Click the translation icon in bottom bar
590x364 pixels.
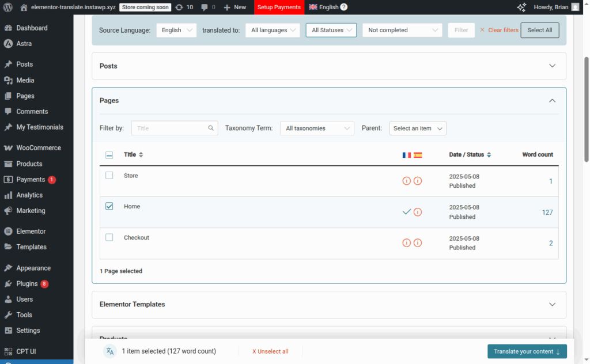[110, 351]
